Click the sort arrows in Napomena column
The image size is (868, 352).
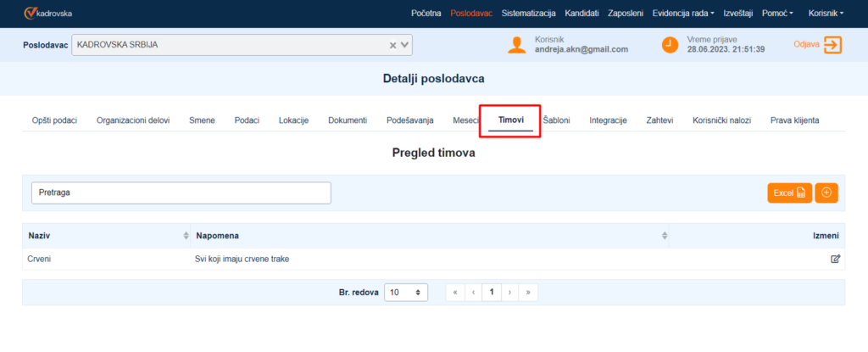[663, 235]
